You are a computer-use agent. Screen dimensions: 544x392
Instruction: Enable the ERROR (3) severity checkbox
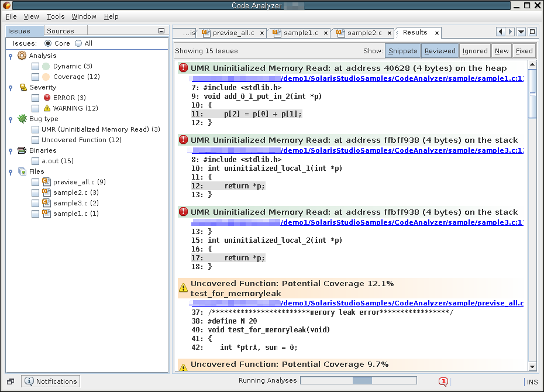pyautogui.click(x=36, y=98)
